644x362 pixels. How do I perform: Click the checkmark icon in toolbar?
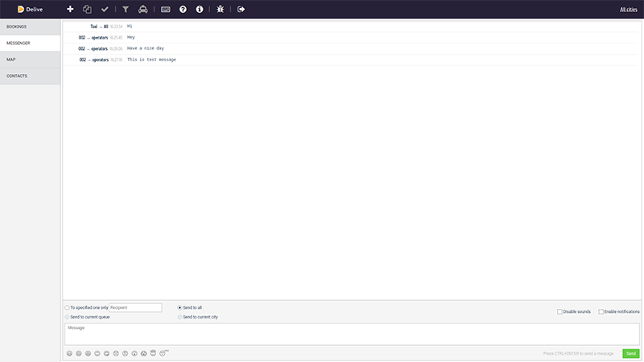(105, 9)
